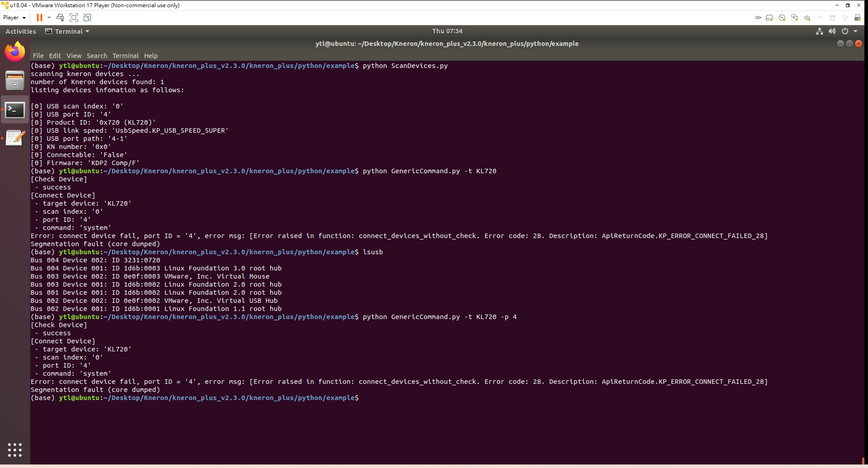Click the last empty terminal prompt line
Image resolution: width=868 pixels, height=468 pixels.
tap(195, 398)
